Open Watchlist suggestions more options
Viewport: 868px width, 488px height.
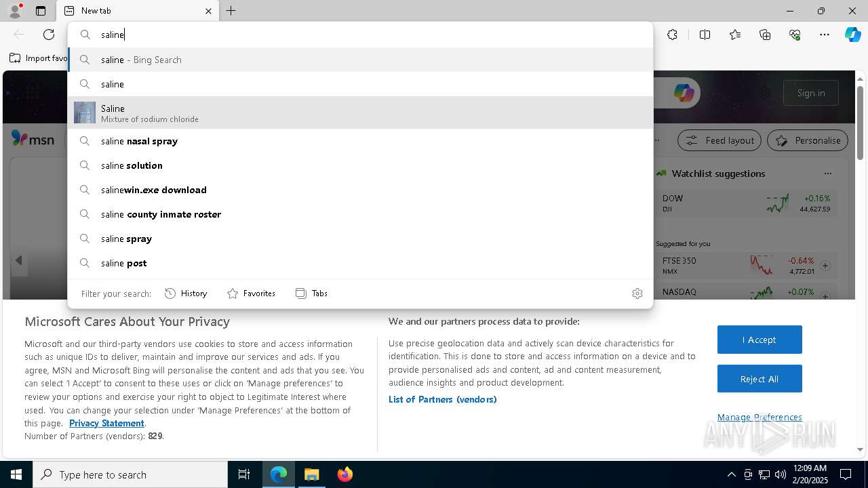click(827, 174)
